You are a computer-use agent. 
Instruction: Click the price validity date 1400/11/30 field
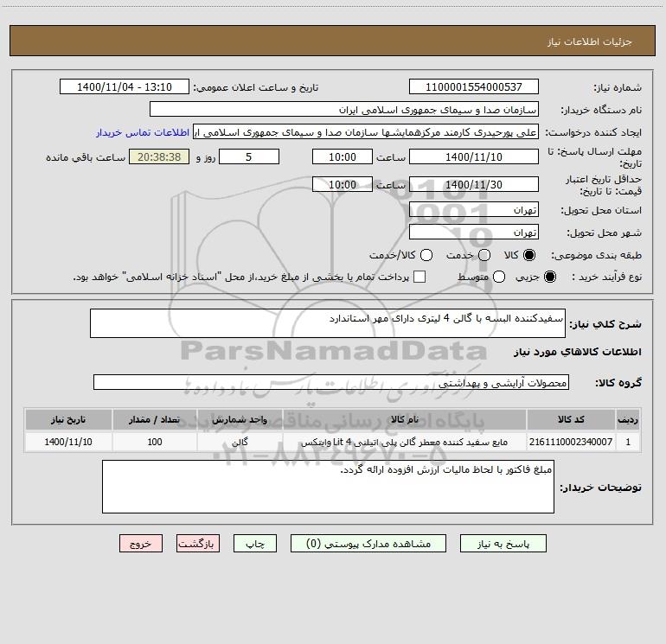pyautogui.click(x=474, y=184)
